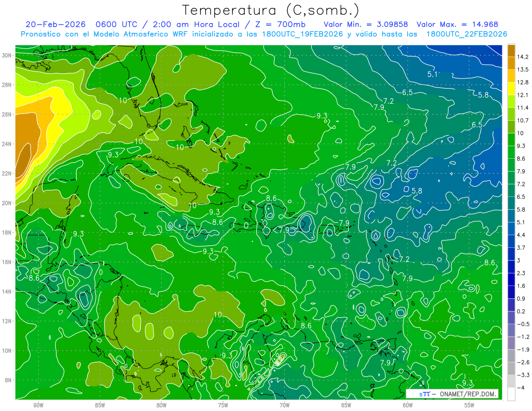
Task: Click the color bar label "13.5"
Action: [x=523, y=69]
